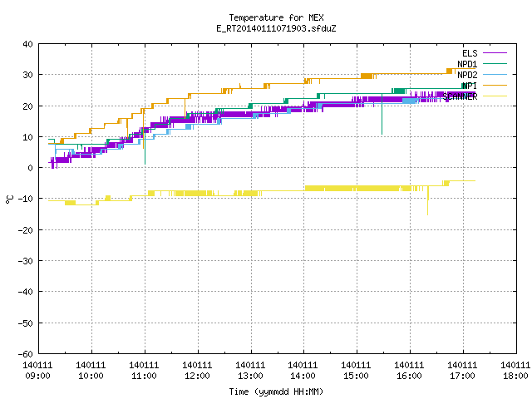Click the y-axis tick label 20
The width and height of the screenshot is (532, 399).
pyautogui.click(x=27, y=106)
